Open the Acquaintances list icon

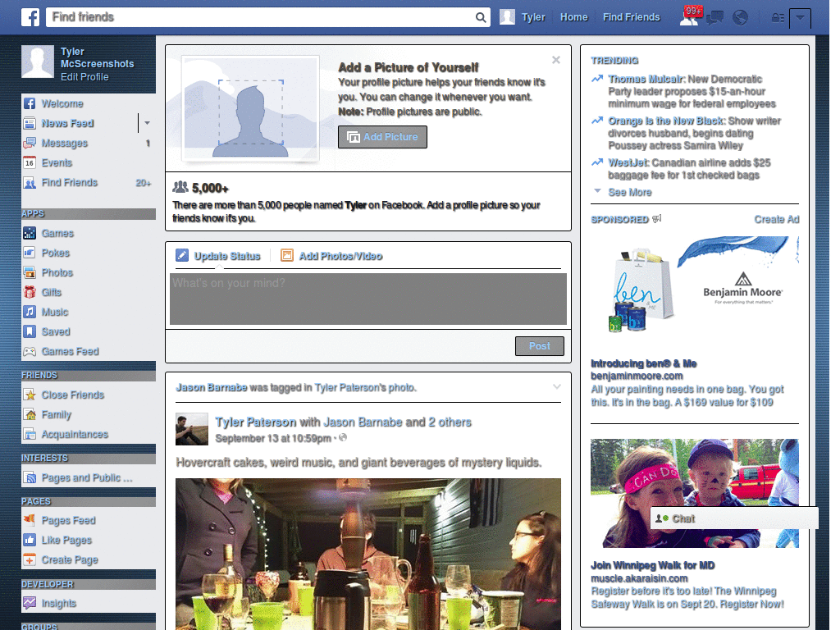[x=30, y=434]
